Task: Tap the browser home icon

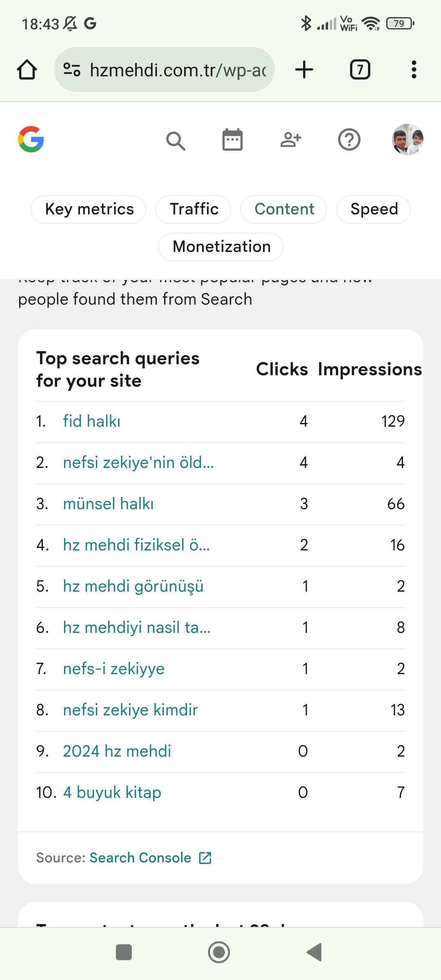Action: coord(27,69)
